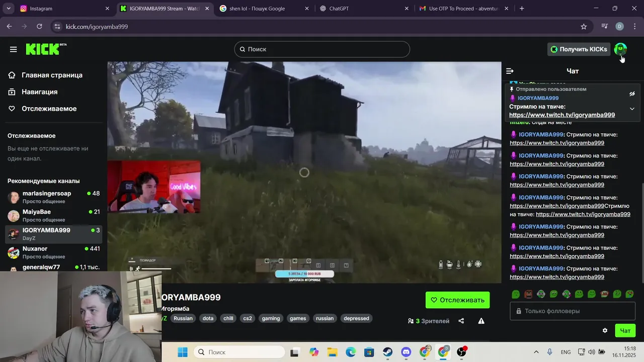Open Навигация in sidebar
This screenshot has width=644, height=362.
(33, 92)
